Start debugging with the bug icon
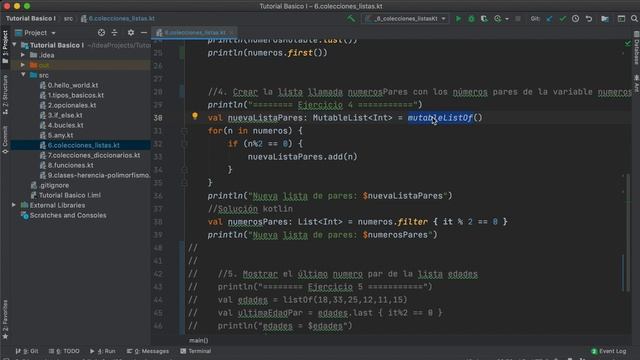The height and width of the screenshot is (360, 640). [x=471, y=19]
